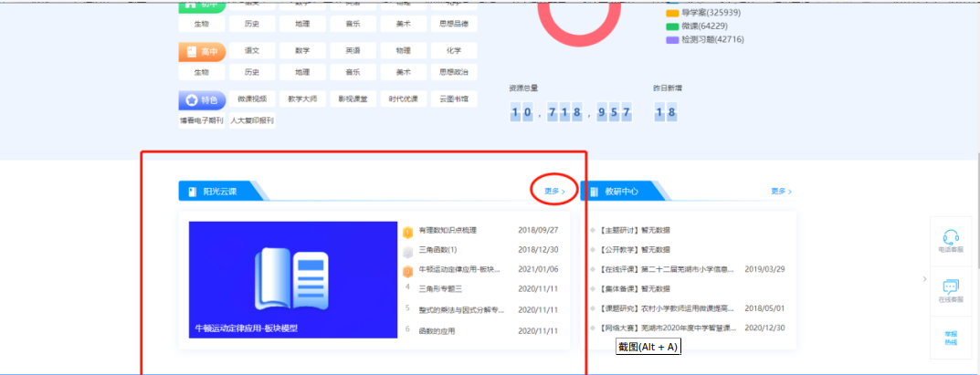This screenshot has height=375, width=980.
Task: Select 微课视频 under 特色
Action: [251, 99]
